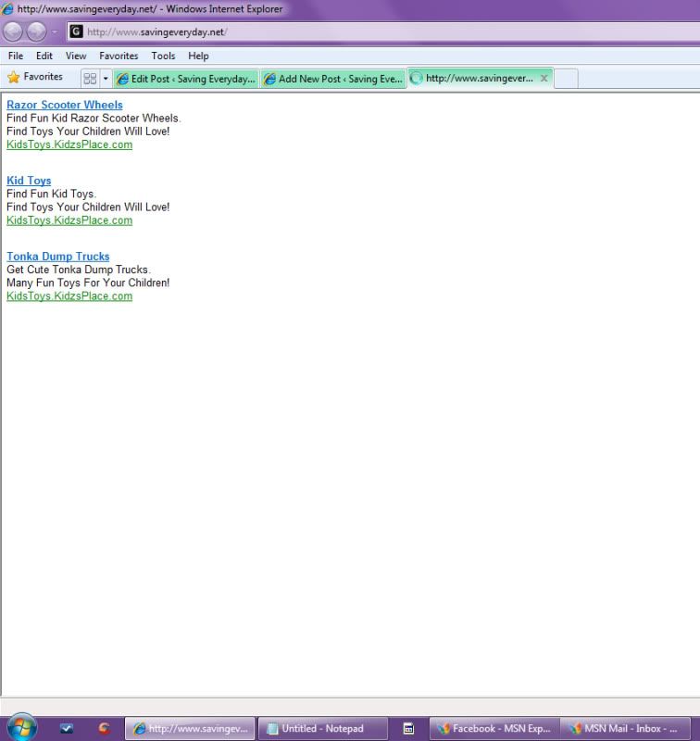700x741 pixels.
Task: Click the blue quick launch taskbar icon
Action: click(67, 729)
